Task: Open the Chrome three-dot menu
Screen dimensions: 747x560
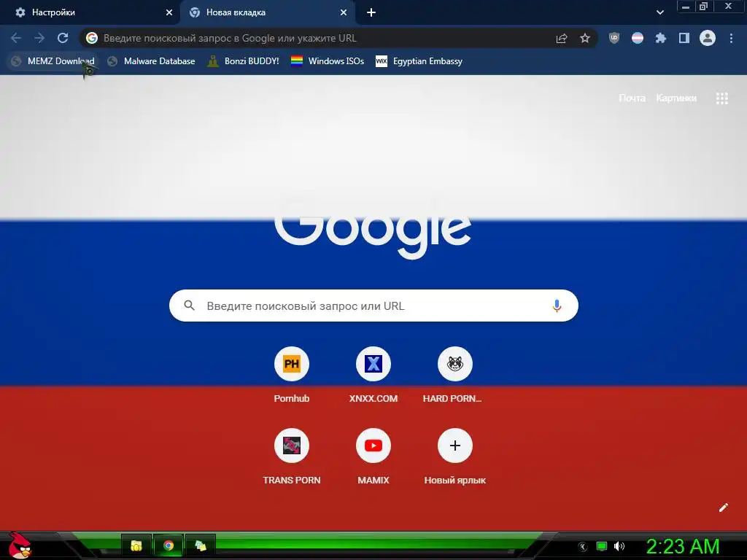Action: [731, 38]
